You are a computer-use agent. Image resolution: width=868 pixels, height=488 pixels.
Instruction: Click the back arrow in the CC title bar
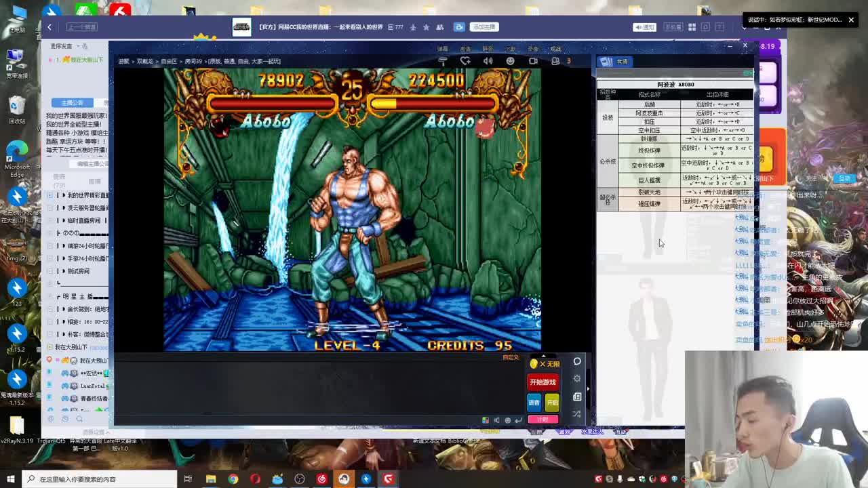coord(49,27)
